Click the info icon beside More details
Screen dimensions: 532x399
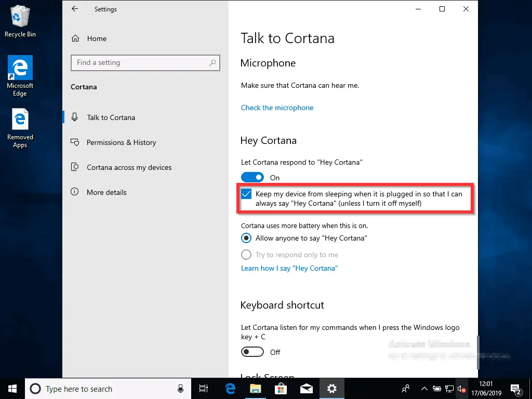pyautogui.click(x=75, y=192)
